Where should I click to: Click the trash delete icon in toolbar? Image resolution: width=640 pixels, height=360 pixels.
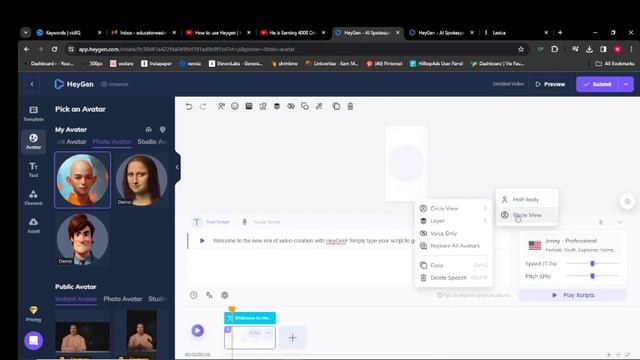click(350, 106)
